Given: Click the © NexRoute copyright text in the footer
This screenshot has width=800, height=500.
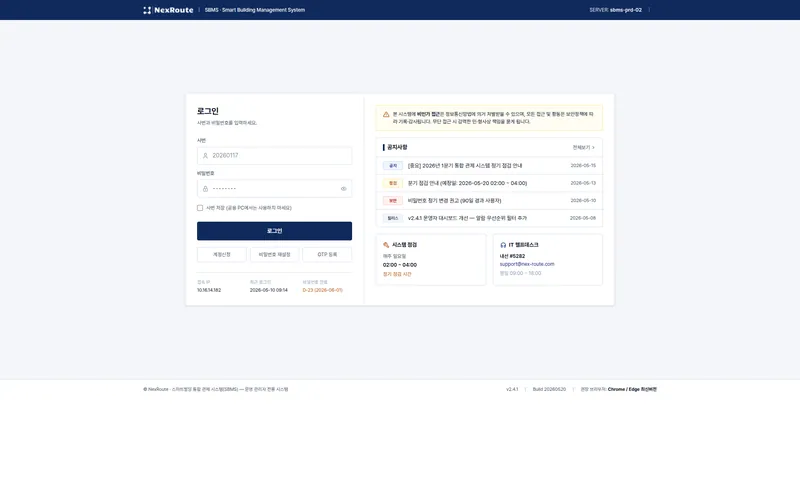Looking at the screenshot, I should (x=216, y=389).
